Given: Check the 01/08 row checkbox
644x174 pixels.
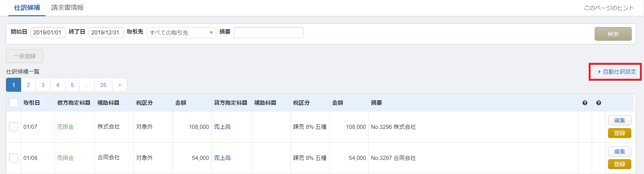Looking at the screenshot, I should (14, 158).
